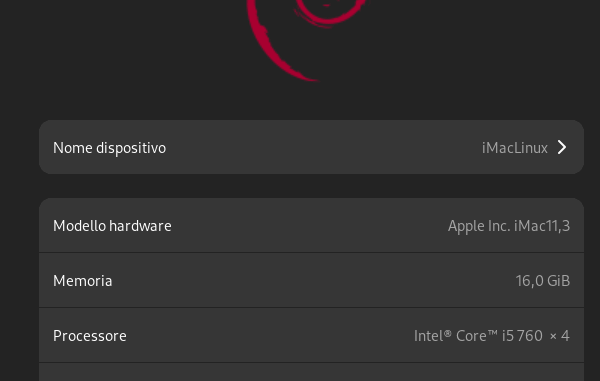
Task: Click the Apple Inc. iMac11,3 value
Action: (509, 226)
